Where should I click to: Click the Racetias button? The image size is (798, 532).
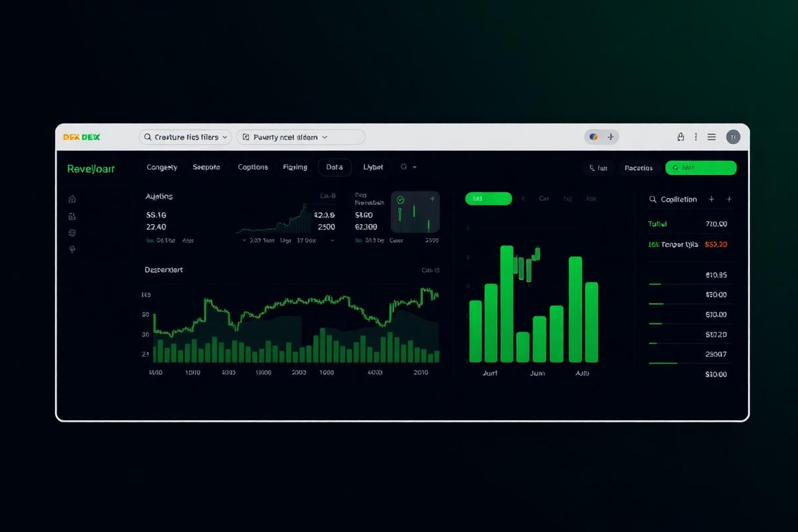(639, 168)
